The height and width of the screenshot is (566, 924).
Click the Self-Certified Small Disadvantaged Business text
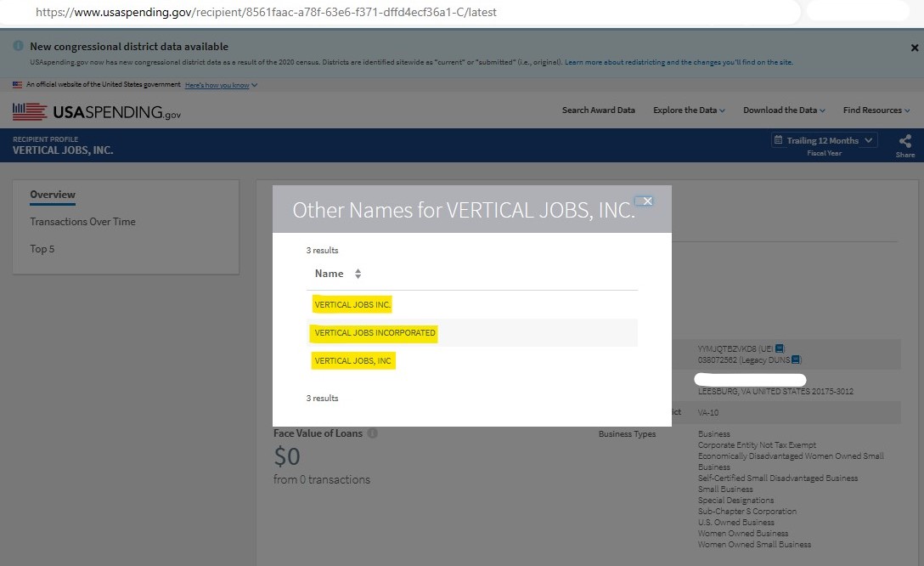pos(778,478)
